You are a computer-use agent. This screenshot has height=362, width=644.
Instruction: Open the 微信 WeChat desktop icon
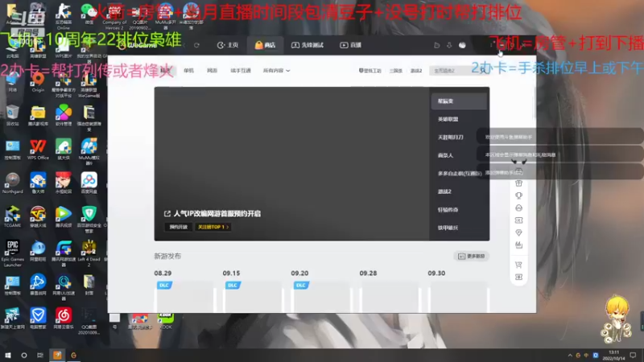(89, 14)
